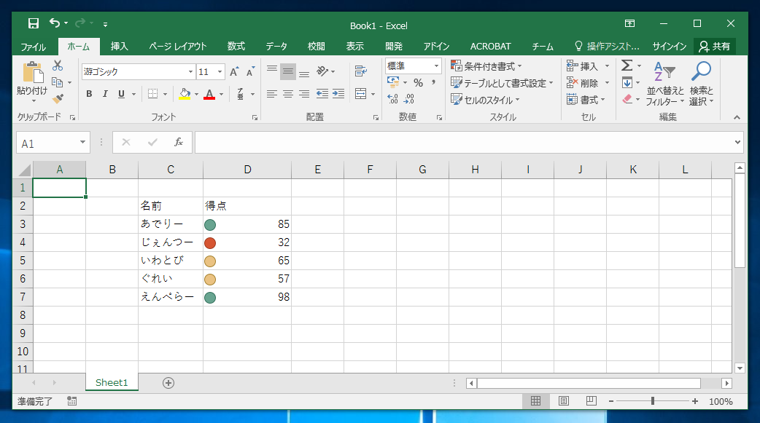Click the decrease indent icon
The width and height of the screenshot is (760, 423).
[322, 94]
